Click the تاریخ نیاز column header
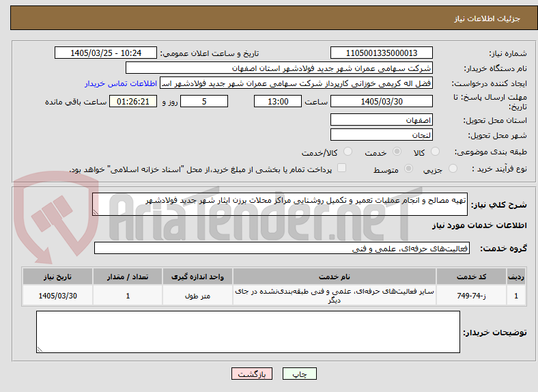Screen dimensions: 538x392 click(x=57, y=277)
